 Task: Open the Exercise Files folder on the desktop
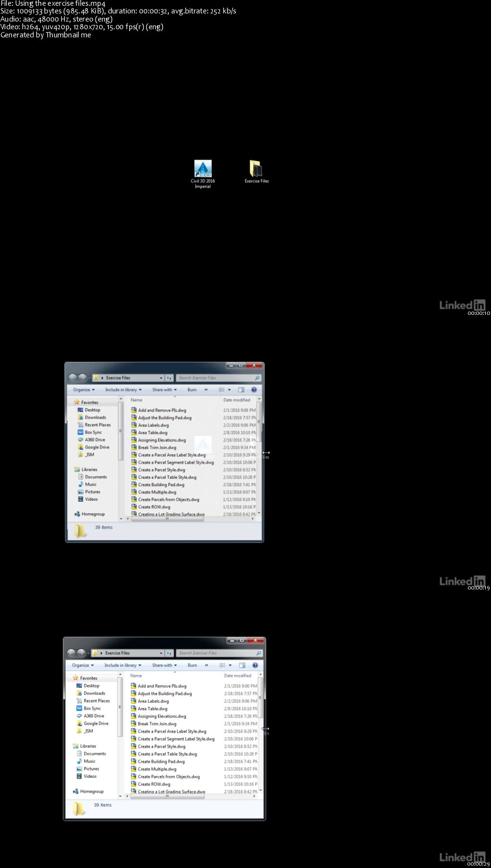257,172
